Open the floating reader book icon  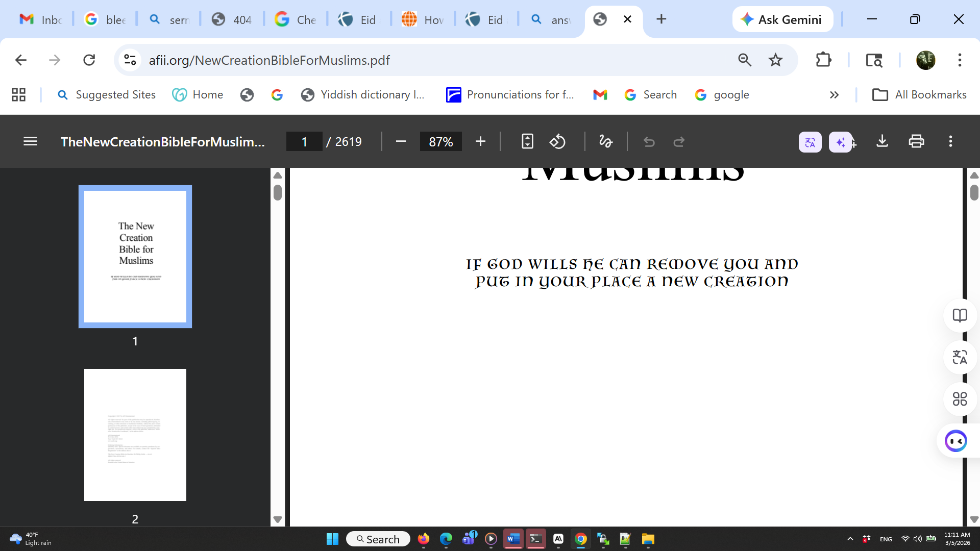[960, 316]
